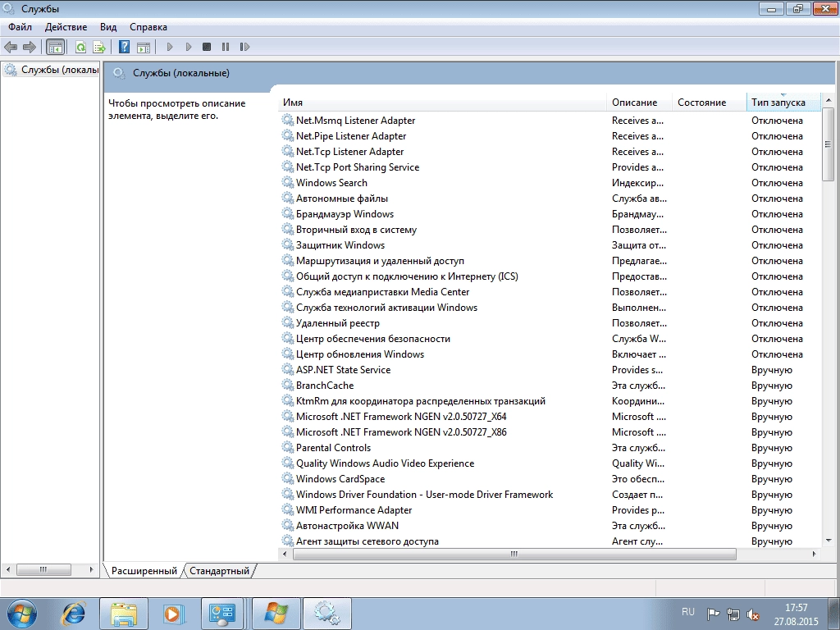This screenshot has width=840, height=630.
Task: Open the Windows Start orb
Action: pos(22,614)
